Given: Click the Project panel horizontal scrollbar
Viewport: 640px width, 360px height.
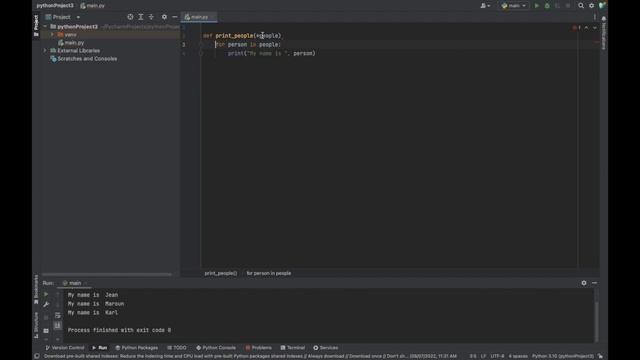Looking at the screenshot, I should [x=107, y=275].
